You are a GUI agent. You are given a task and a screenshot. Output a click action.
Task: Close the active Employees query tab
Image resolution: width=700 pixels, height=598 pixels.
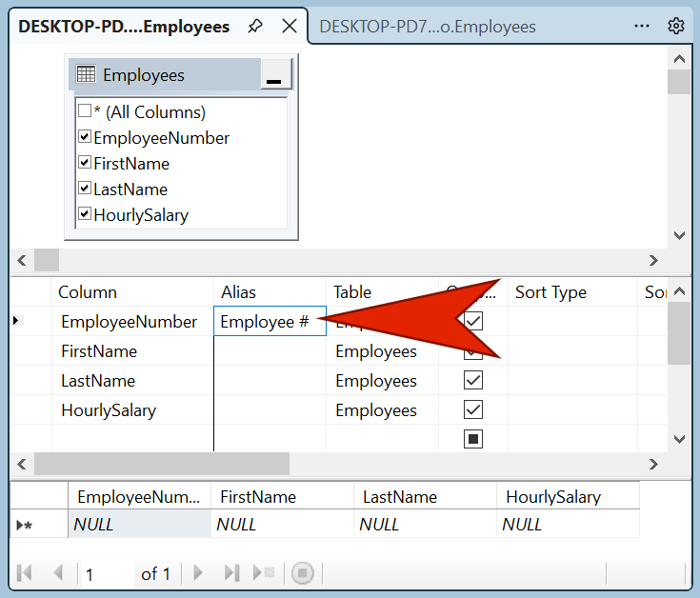pos(290,26)
